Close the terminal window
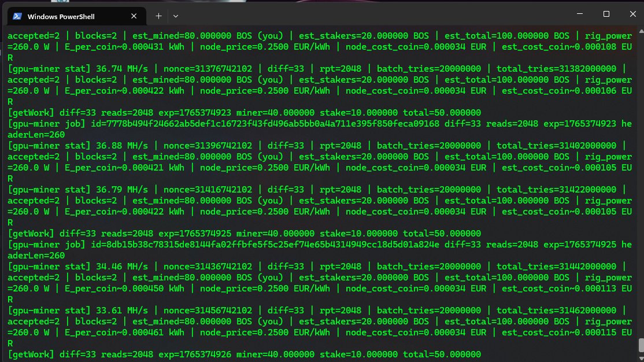Screen dimensions: 644x362 pyautogui.click(x=633, y=14)
